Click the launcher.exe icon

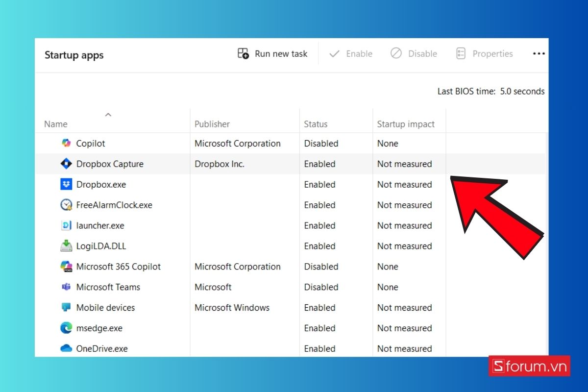[x=66, y=226]
